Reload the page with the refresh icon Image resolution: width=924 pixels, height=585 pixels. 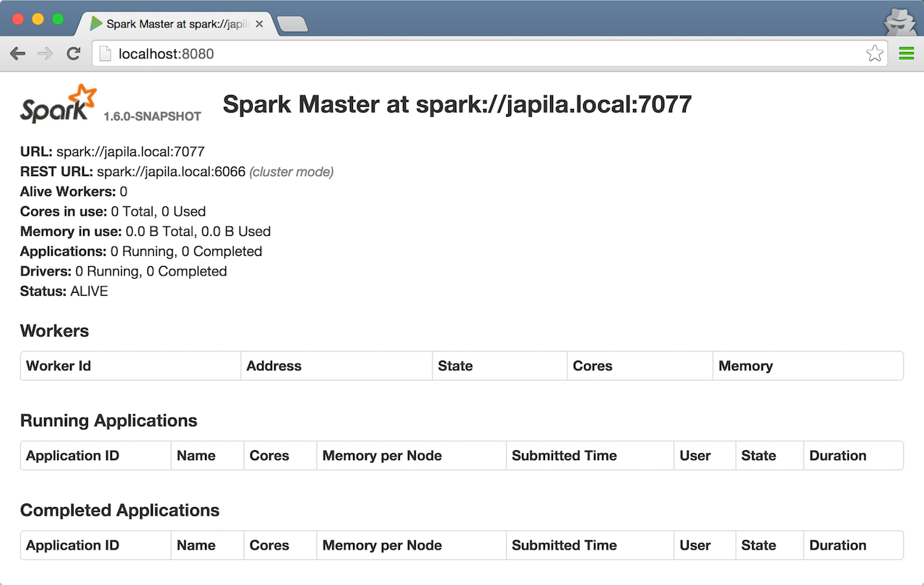coord(73,54)
